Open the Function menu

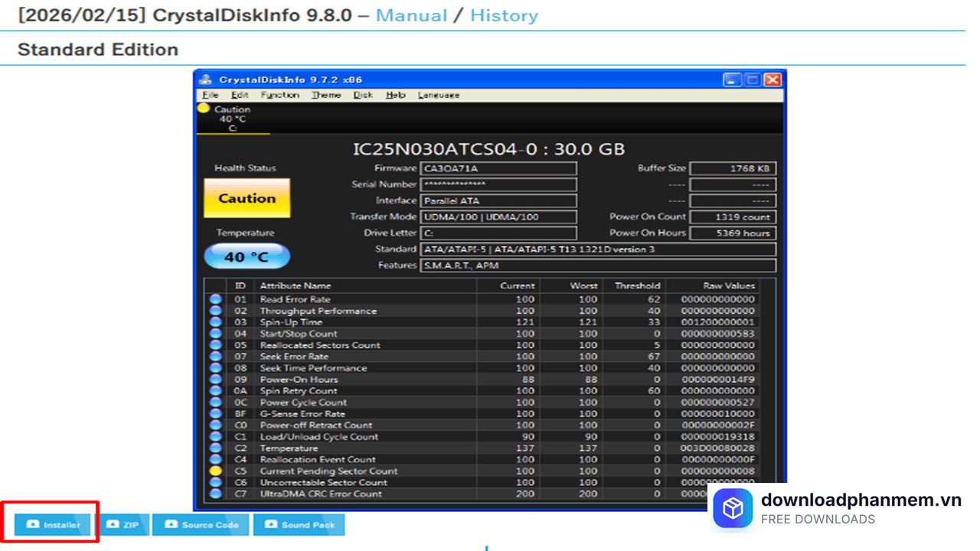click(x=279, y=95)
